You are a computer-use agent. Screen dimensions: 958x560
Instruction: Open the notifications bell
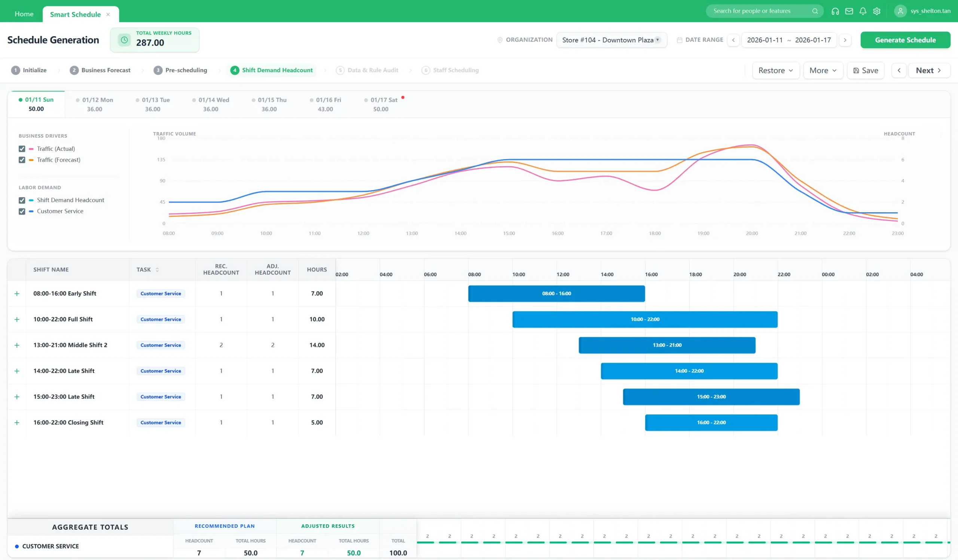(863, 11)
